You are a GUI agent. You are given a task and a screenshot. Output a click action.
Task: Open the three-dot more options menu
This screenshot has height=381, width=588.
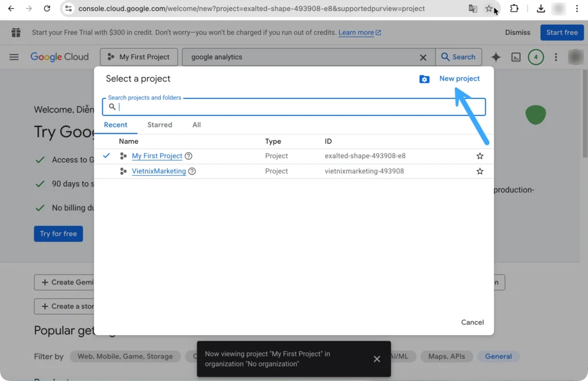pos(555,57)
